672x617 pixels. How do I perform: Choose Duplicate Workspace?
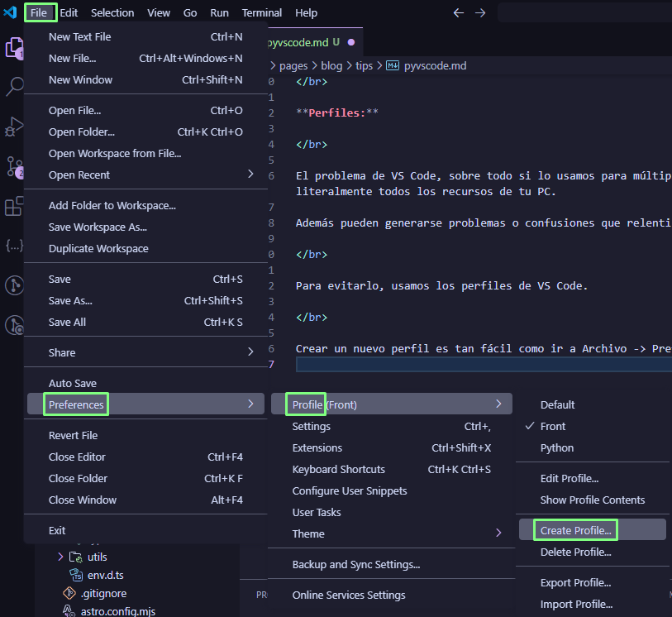[x=145, y=249]
